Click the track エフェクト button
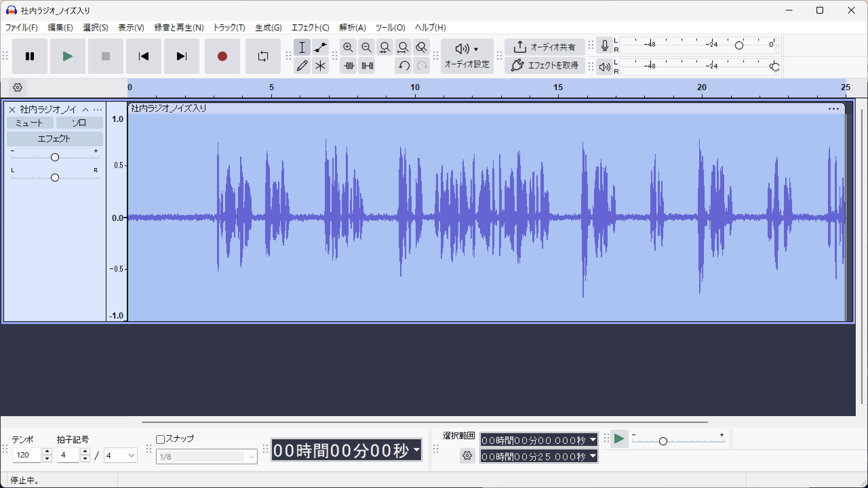Screen dimensions: 868x488 tap(55, 139)
